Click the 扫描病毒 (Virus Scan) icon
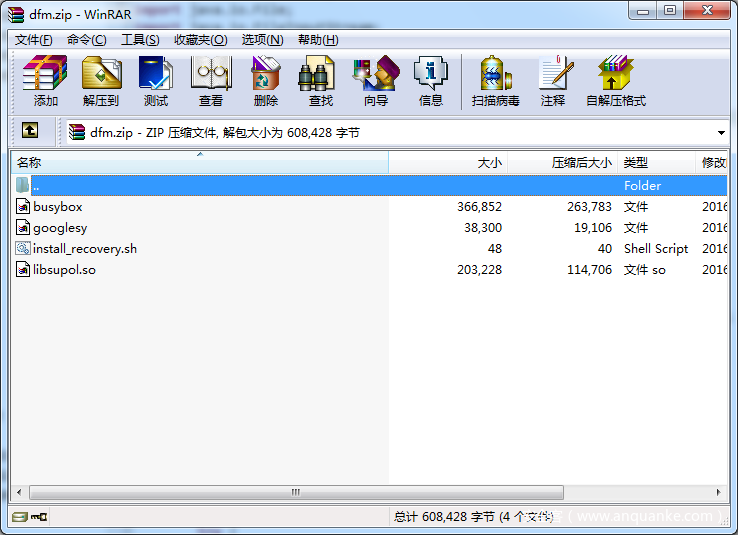This screenshot has width=738, height=535. click(x=496, y=73)
